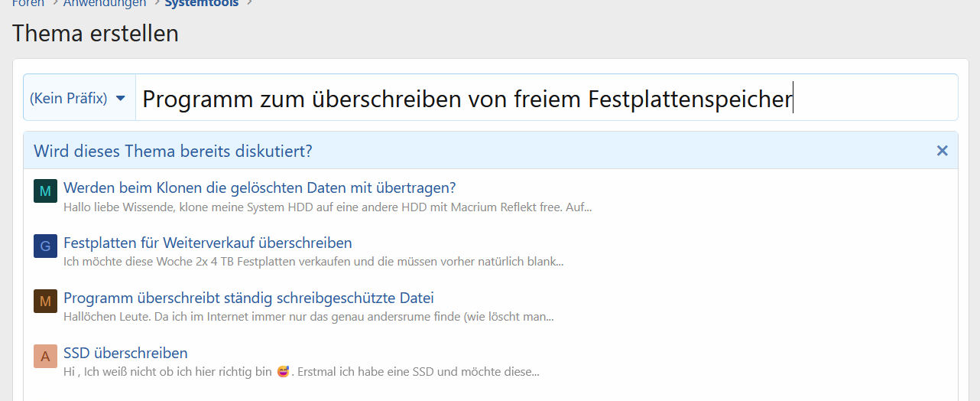Click the 'Ich möchte diese Woche' preview snippet

tap(313, 262)
